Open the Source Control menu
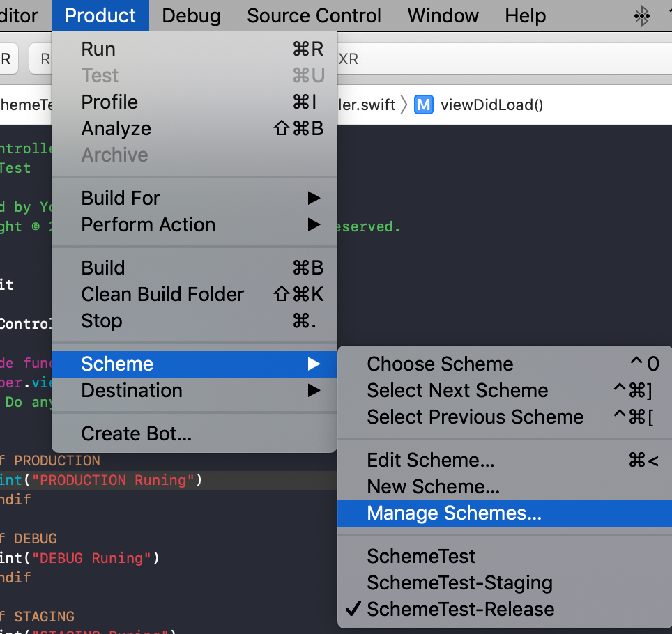Viewport: 672px width, 634px height. click(x=314, y=15)
